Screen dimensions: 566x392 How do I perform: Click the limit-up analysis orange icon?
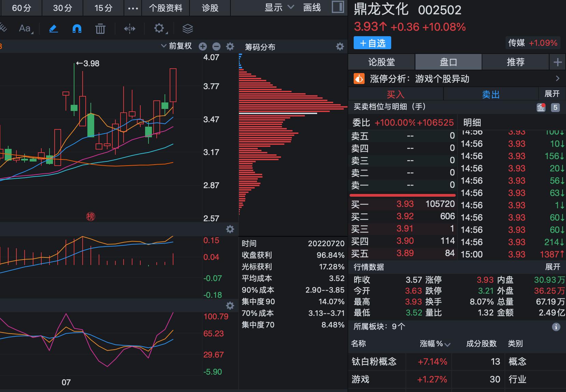(x=359, y=79)
